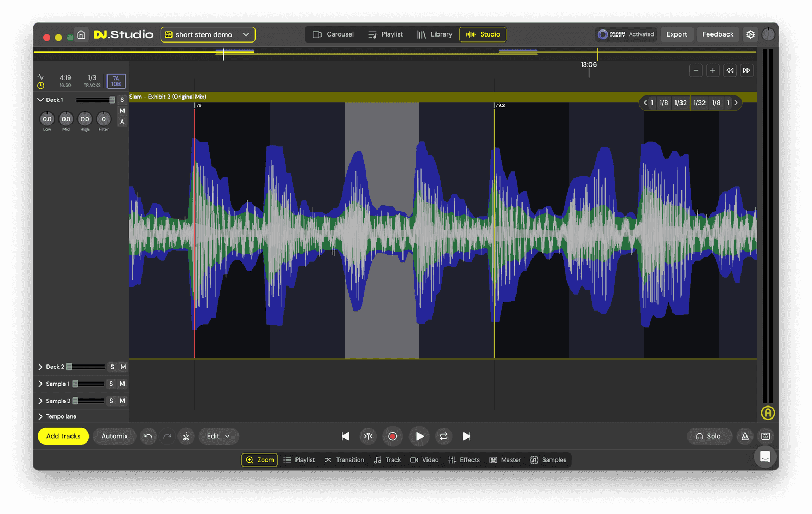This screenshot has height=514, width=812.
Task: Open the short stem demo project dropdown
Action: click(208, 34)
